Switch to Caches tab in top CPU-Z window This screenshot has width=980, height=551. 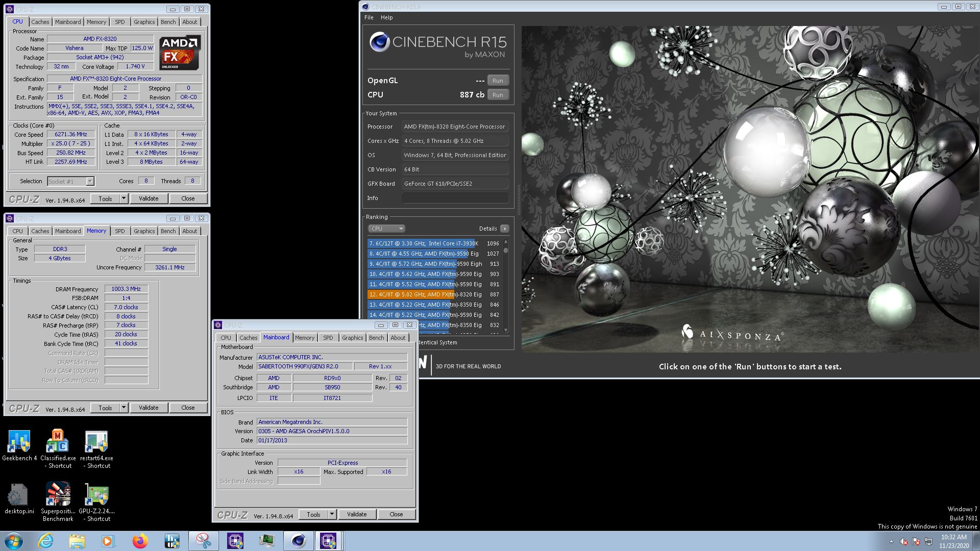pos(40,22)
